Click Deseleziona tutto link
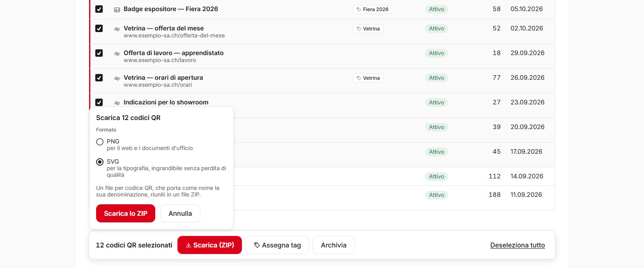 click(x=517, y=245)
